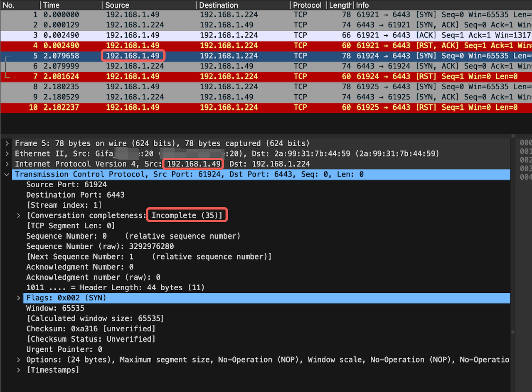Viewport: 532px width, 392px height.
Task: Sort by the Destination column header
Action: tap(219, 5)
